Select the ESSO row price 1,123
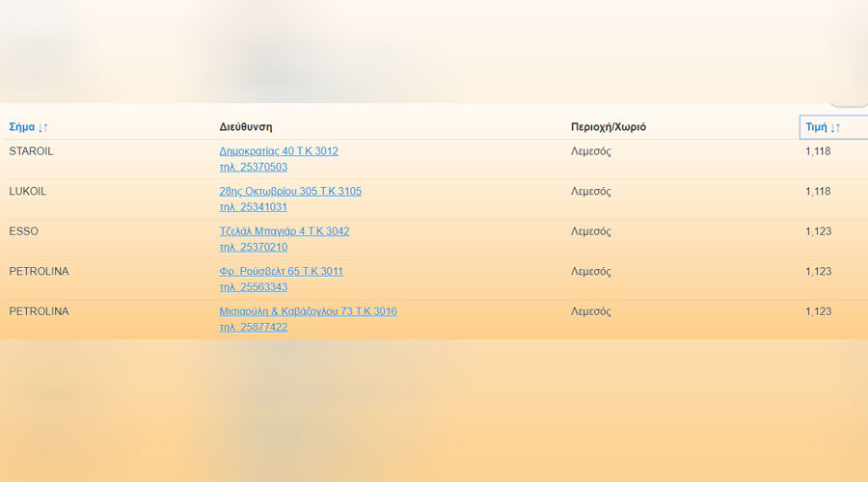 pyautogui.click(x=818, y=232)
